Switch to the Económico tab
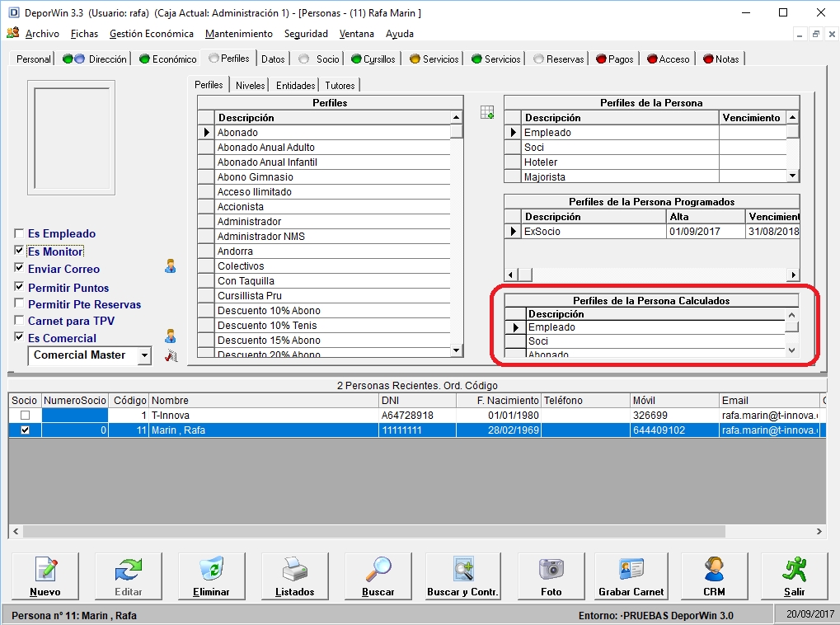Image resolution: width=840 pixels, height=625 pixels. click(x=167, y=59)
